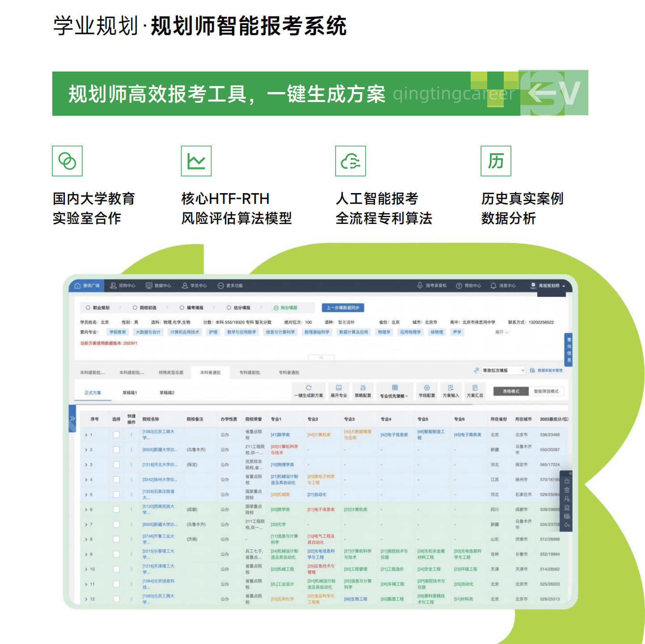Click the 一键生成新方案 refresh icon

click(x=308, y=388)
